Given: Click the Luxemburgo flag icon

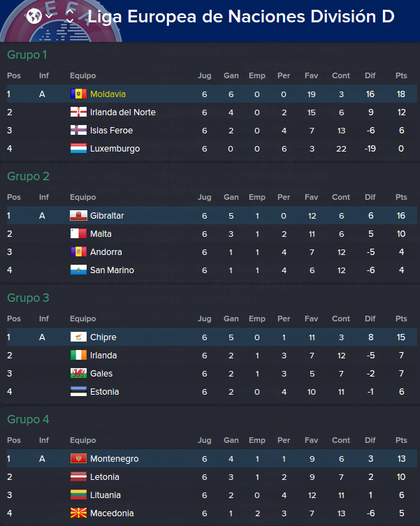Looking at the screenshot, I should 78,148.
